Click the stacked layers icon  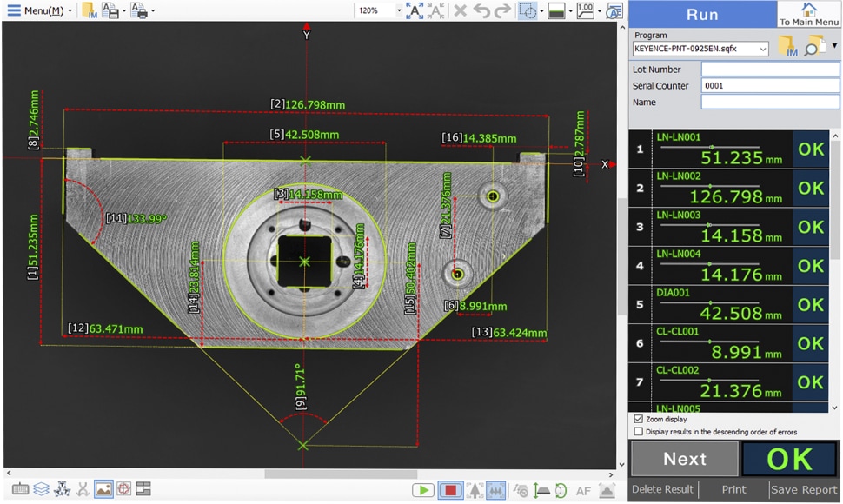41,489
